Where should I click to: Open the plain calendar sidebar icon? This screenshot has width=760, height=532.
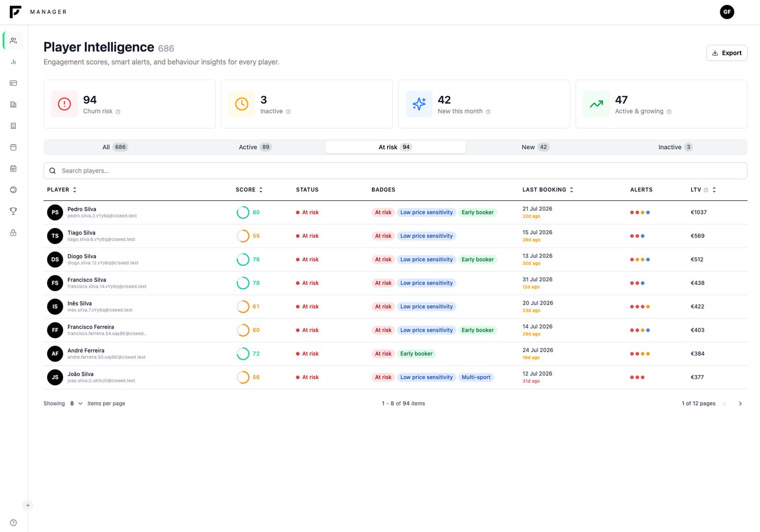click(x=14, y=147)
